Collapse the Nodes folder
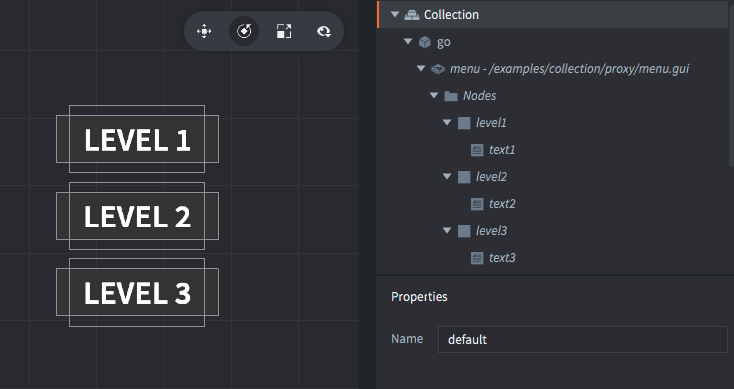Viewport: 734px width, 389px height. coord(434,95)
